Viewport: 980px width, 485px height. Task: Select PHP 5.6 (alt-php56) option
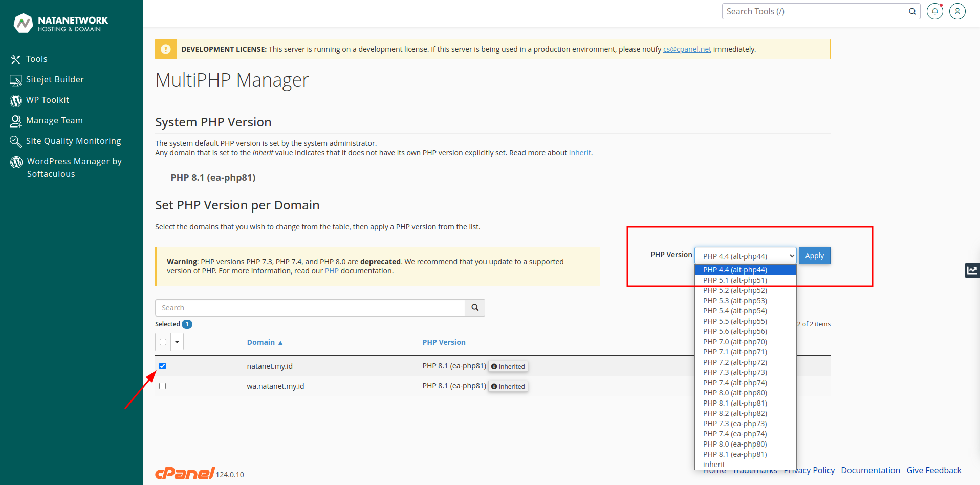[745, 331]
